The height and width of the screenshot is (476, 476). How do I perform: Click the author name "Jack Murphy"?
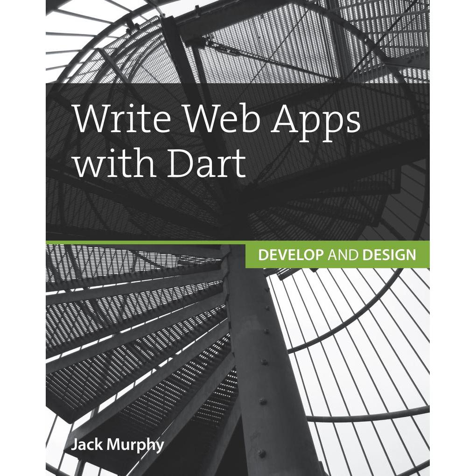point(118,445)
